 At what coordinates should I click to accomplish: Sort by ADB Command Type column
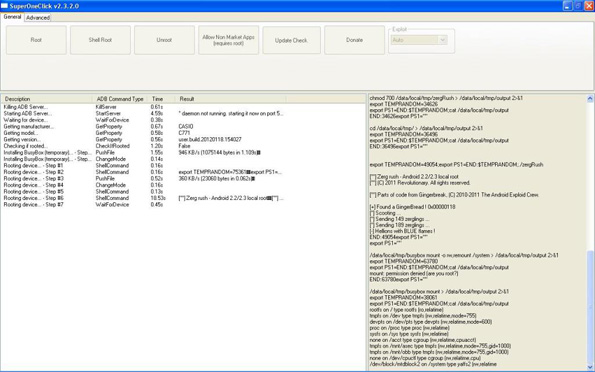(x=120, y=99)
